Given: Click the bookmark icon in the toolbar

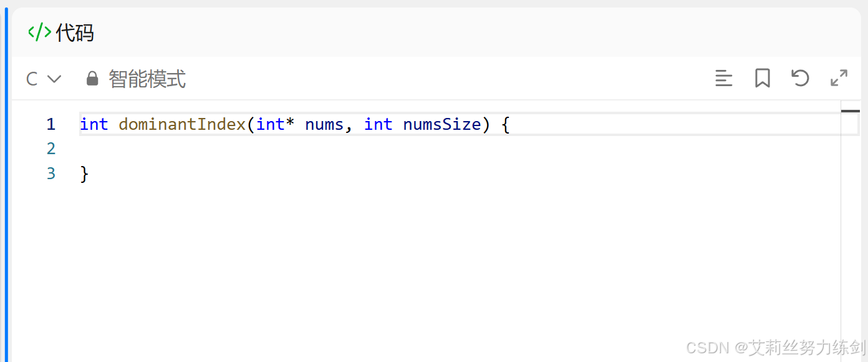Looking at the screenshot, I should (762, 79).
